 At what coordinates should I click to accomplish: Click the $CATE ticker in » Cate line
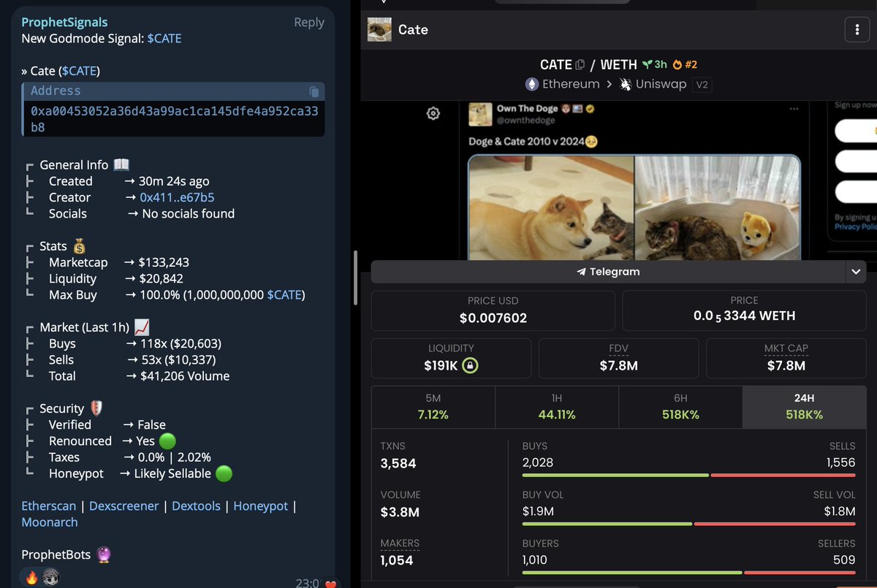point(78,71)
